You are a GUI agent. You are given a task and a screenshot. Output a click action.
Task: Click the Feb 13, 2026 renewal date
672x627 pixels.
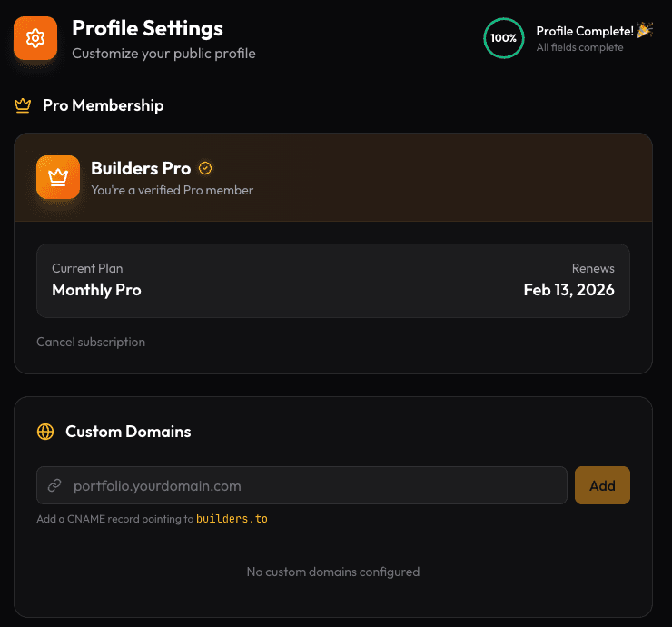point(568,290)
